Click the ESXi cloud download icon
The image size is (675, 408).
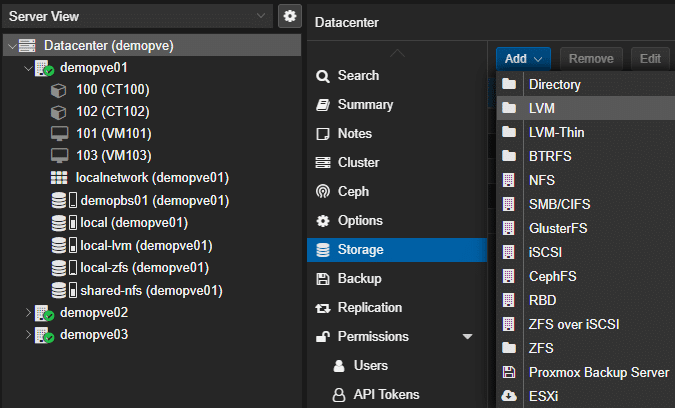coord(508,395)
